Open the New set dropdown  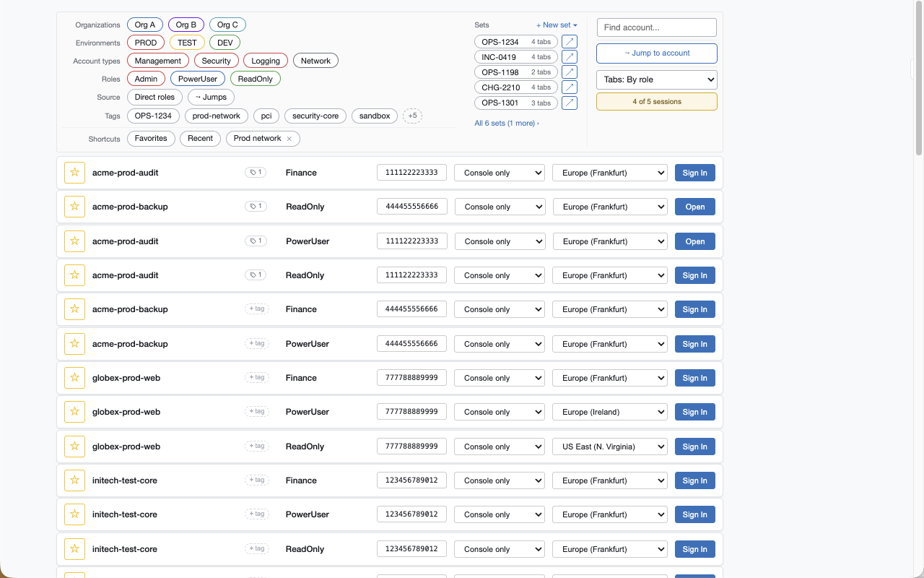(557, 25)
